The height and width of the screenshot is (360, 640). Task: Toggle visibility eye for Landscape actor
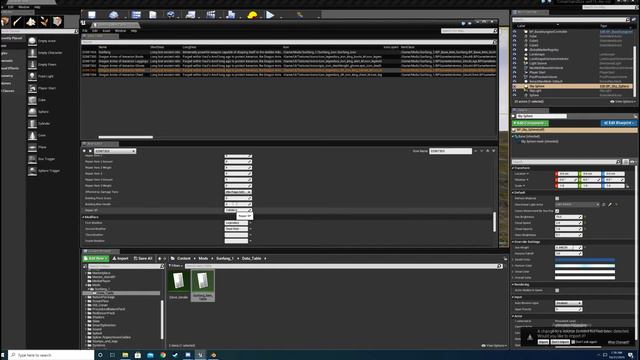[514, 54]
